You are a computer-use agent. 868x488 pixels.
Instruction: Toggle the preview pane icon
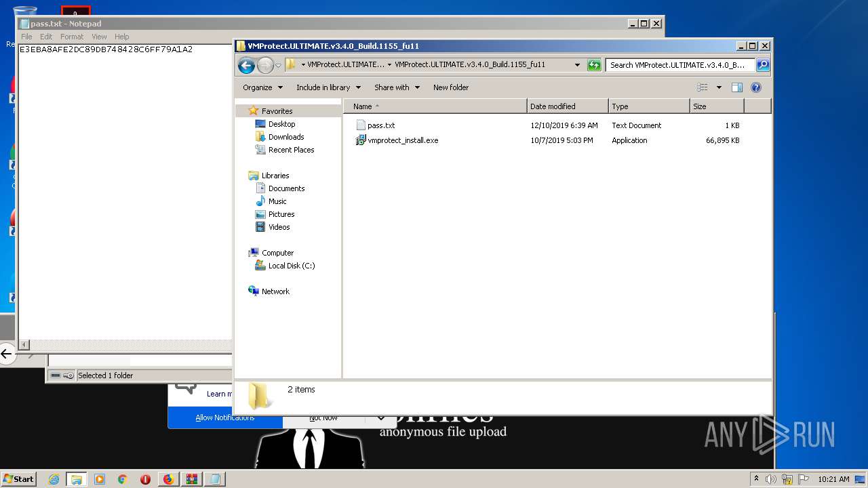point(737,87)
